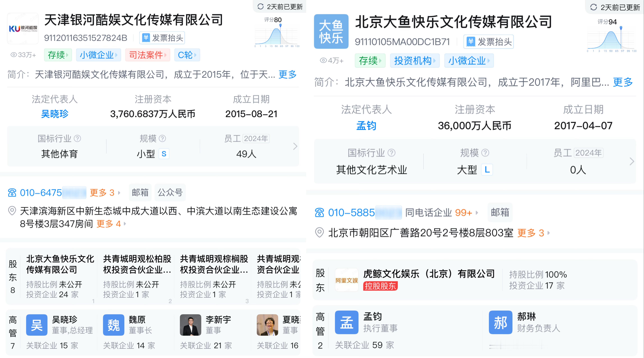Click the phone icon beside 010-6475
644x358 pixels.
tap(12, 193)
